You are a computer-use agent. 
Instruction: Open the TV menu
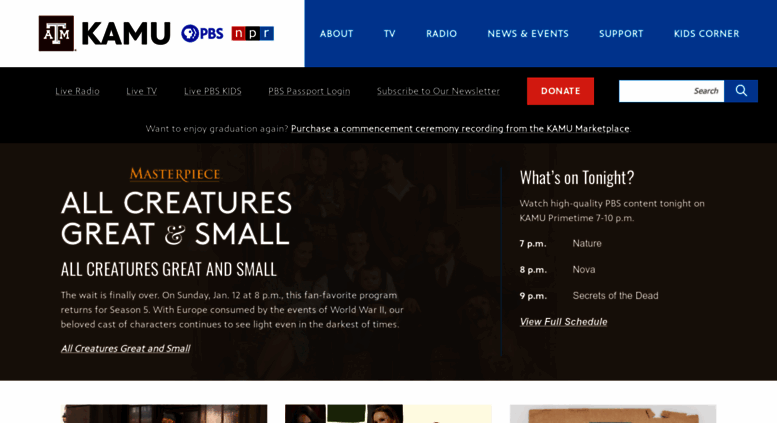(x=389, y=34)
